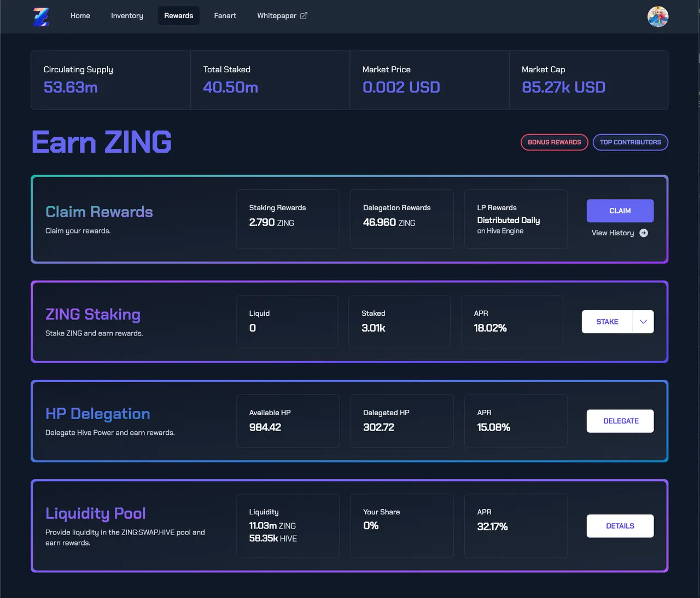Open Top Contributors
The height and width of the screenshot is (598, 700).
pyautogui.click(x=631, y=142)
